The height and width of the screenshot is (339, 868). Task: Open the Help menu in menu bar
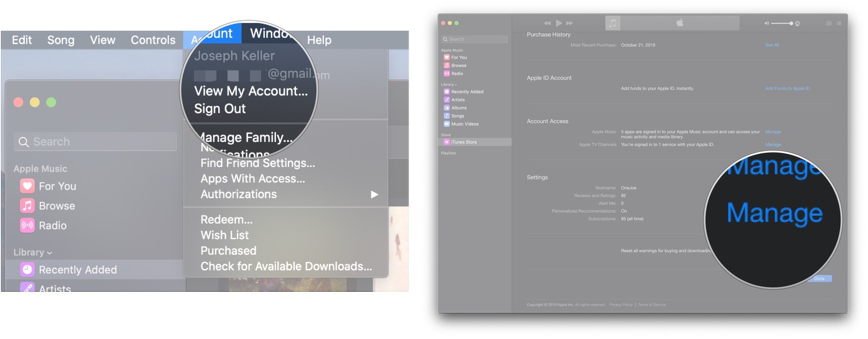319,40
